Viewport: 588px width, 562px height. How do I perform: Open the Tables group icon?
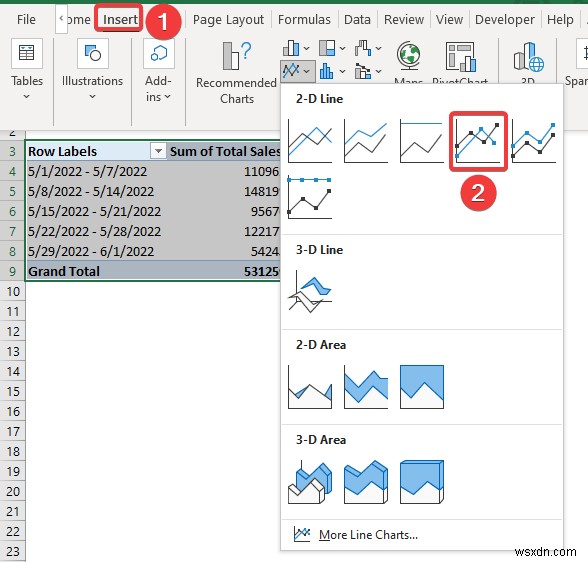[27, 53]
